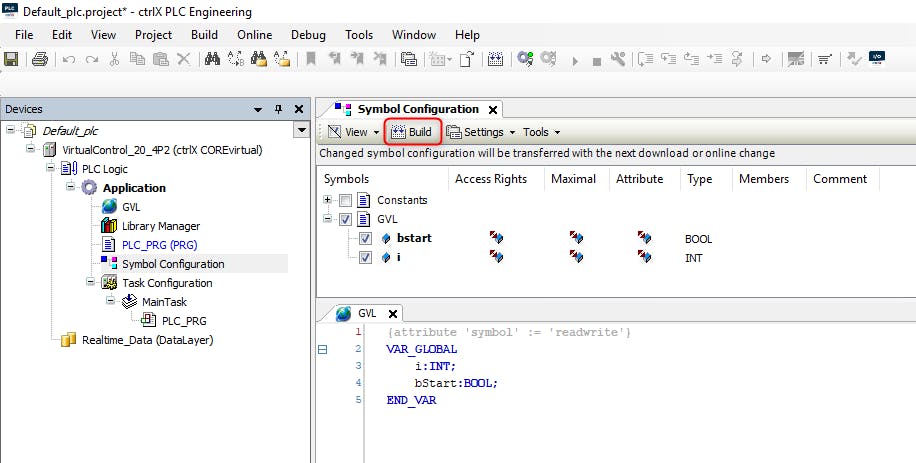Click the shopping cart toolbar icon
Screen dimensions: 916x463
824,59
